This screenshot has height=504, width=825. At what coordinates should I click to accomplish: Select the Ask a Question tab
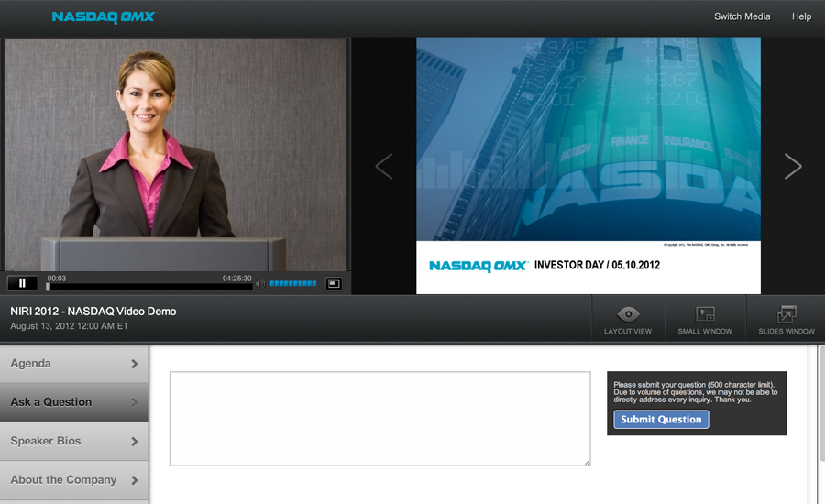click(74, 402)
